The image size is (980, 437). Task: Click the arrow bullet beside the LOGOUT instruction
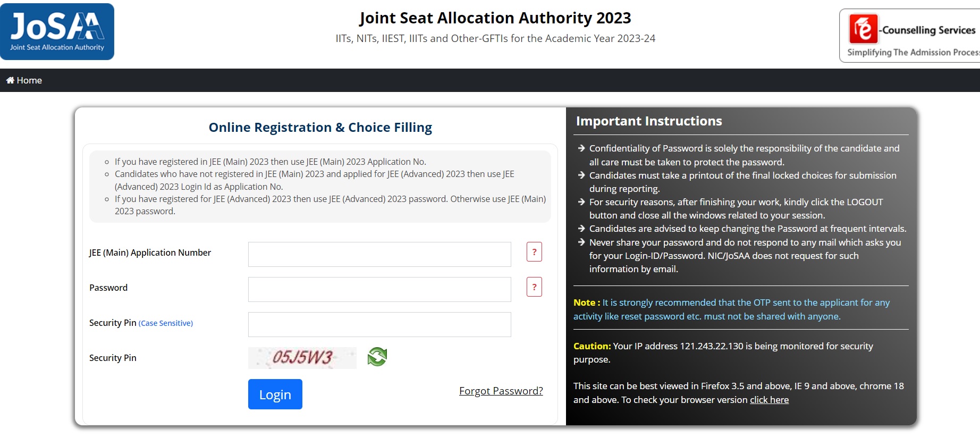(581, 202)
